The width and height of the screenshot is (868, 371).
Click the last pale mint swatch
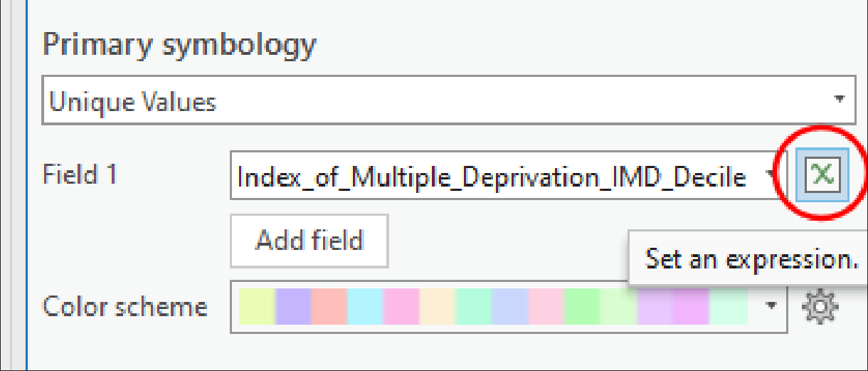(x=728, y=307)
